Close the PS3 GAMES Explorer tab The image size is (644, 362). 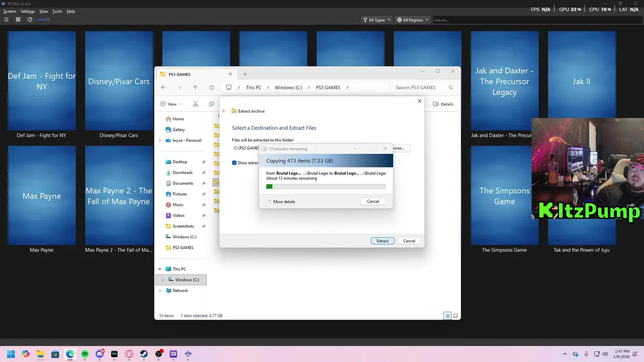click(x=230, y=74)
